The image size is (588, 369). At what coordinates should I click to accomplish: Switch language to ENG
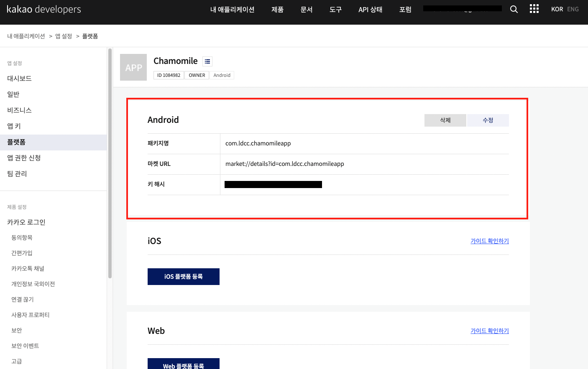573,9
